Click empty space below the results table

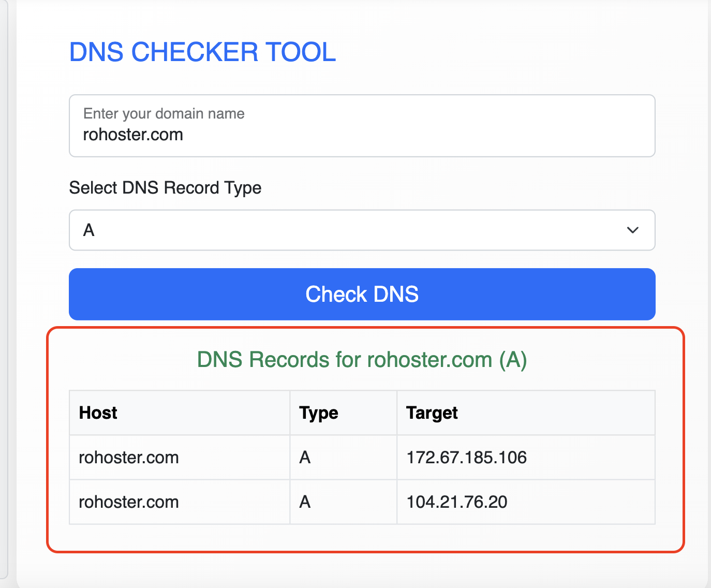click(362, 538)
